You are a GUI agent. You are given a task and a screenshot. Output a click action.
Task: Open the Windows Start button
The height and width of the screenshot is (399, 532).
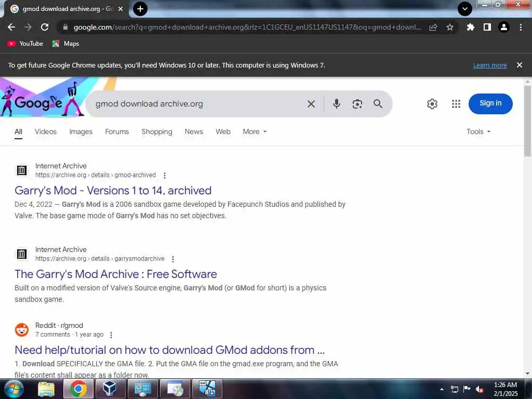pos(14,389)
